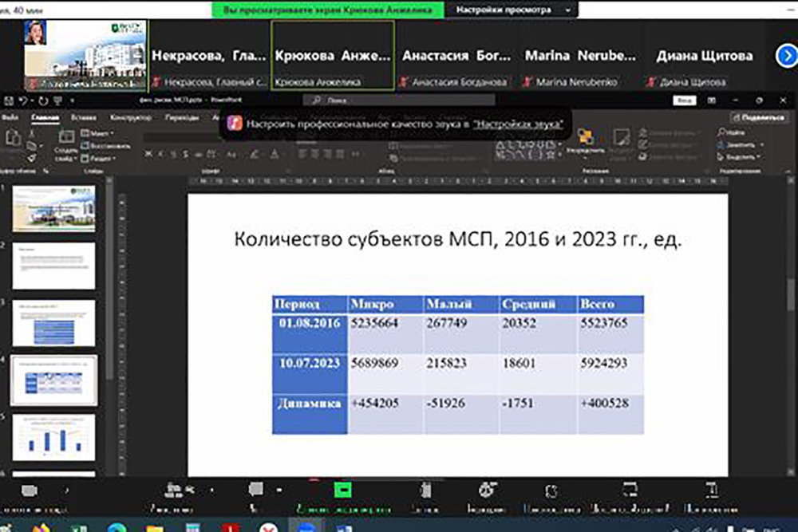Toggle the microphone mute button
This screenshot has height=532, width=798.
[x=29, y=490]
